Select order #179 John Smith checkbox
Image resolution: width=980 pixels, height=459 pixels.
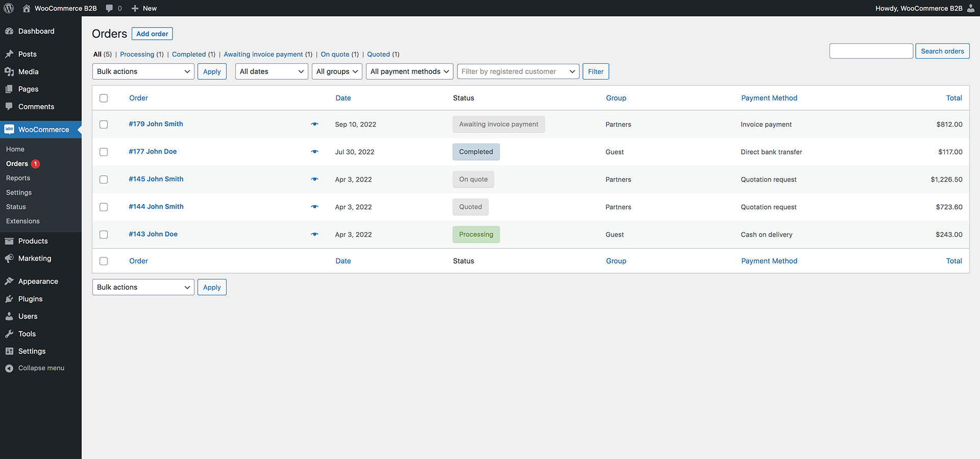[x=104, y=124]
